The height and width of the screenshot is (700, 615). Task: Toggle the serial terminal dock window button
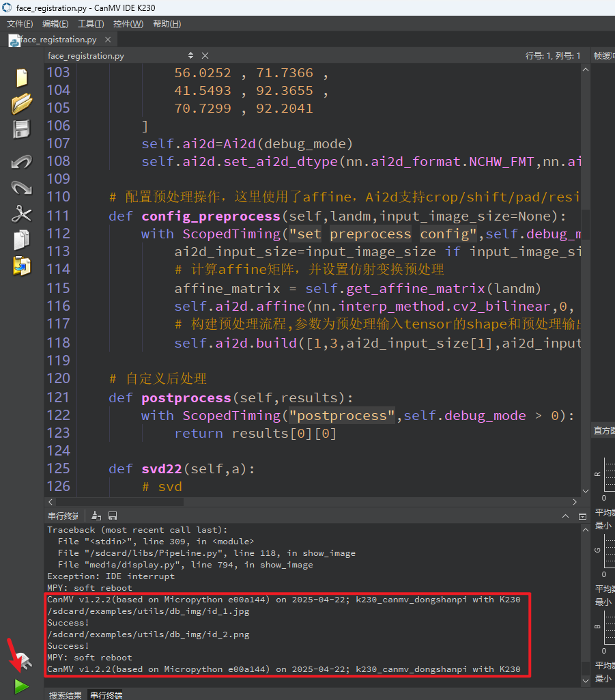coord(582,516)
